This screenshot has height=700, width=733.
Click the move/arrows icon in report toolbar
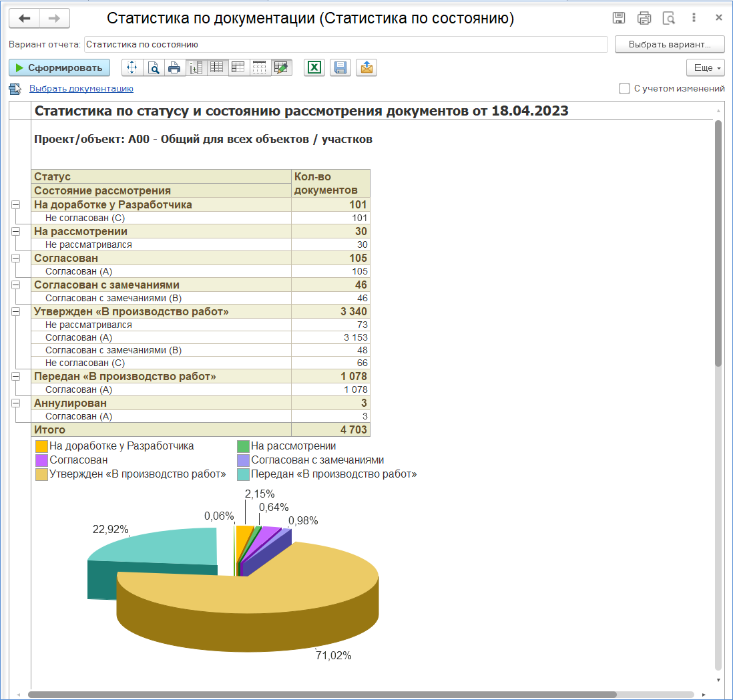pos(132,67)
